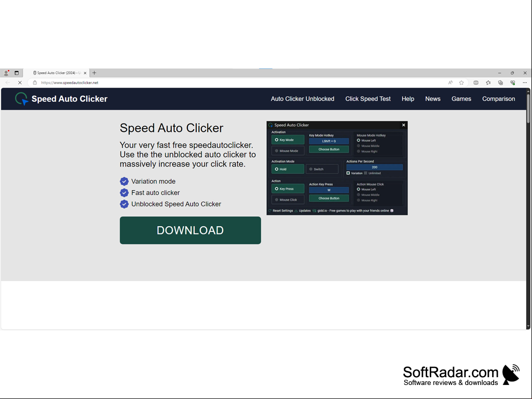Restore down the browser window

click(512, 73)
